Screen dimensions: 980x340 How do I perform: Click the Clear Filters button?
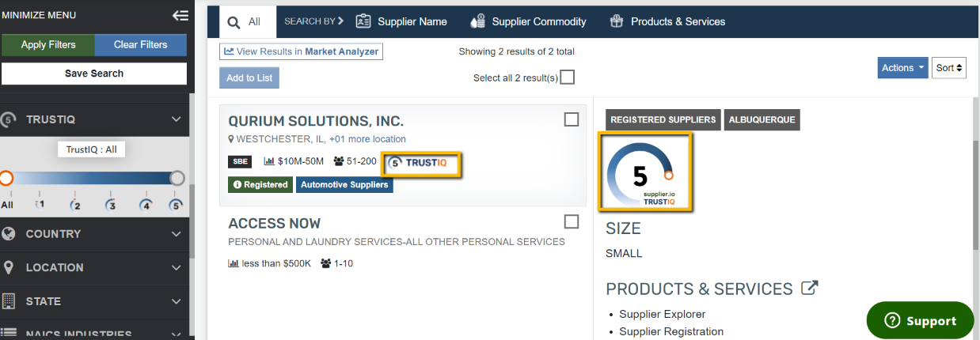point(141,45)
